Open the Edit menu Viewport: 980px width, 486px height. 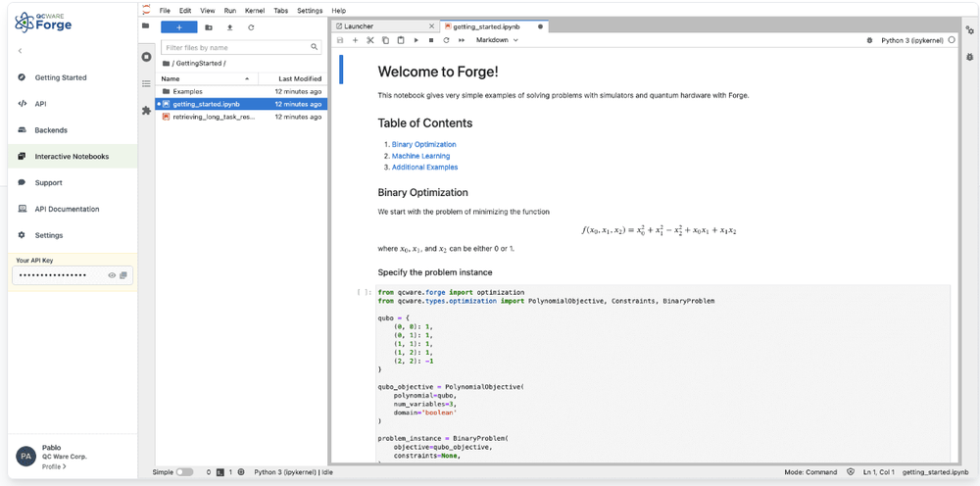point(185,11)
